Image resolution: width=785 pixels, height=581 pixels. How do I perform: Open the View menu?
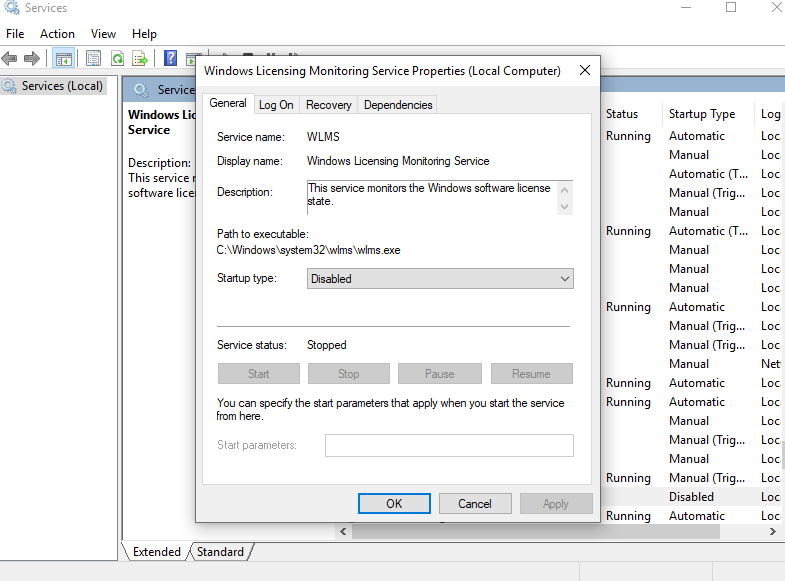(x=103, y=34)
